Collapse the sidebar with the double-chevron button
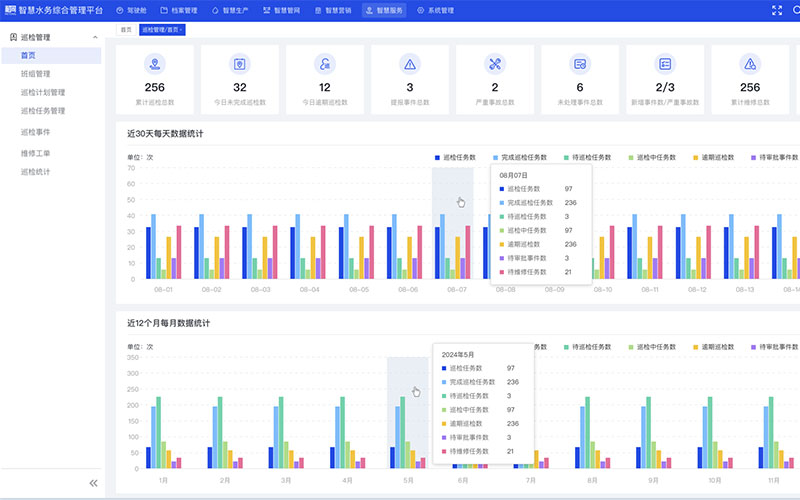The width and height of the screenshot is (800, 500). (x=94, y=483)
